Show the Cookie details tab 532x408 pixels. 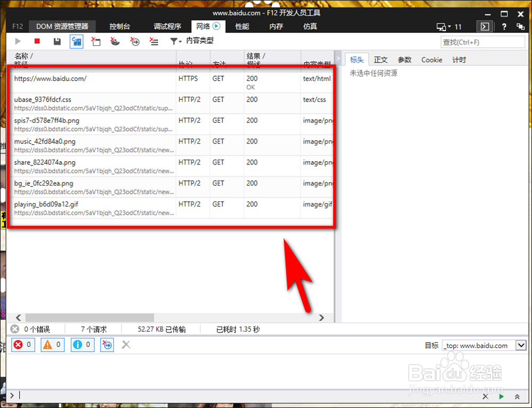(x=431, y=60)
